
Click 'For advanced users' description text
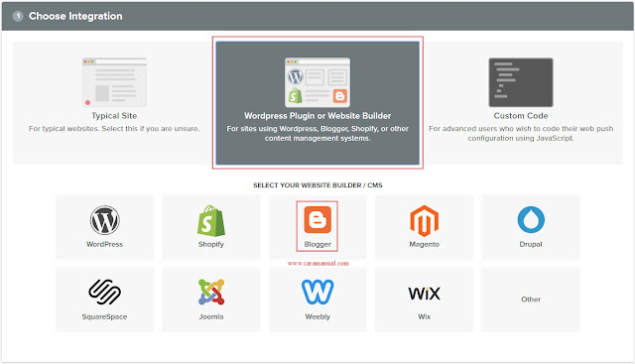pos(521,133)
